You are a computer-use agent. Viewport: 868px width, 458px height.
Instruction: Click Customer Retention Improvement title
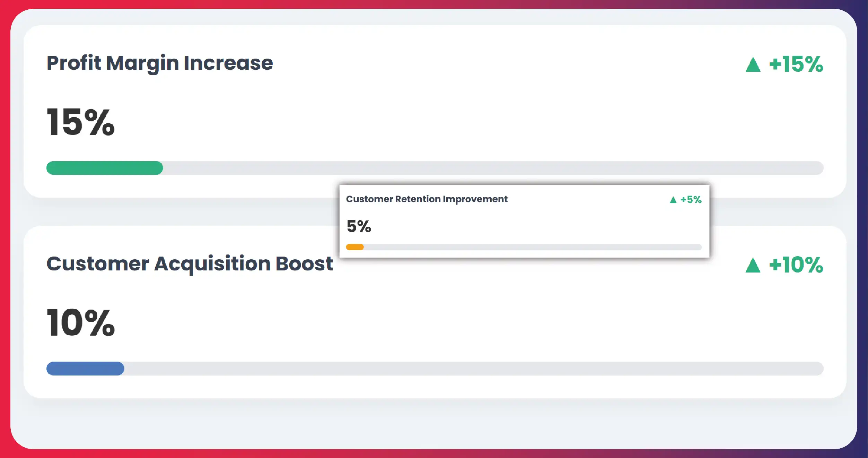[x=427, y=199]
